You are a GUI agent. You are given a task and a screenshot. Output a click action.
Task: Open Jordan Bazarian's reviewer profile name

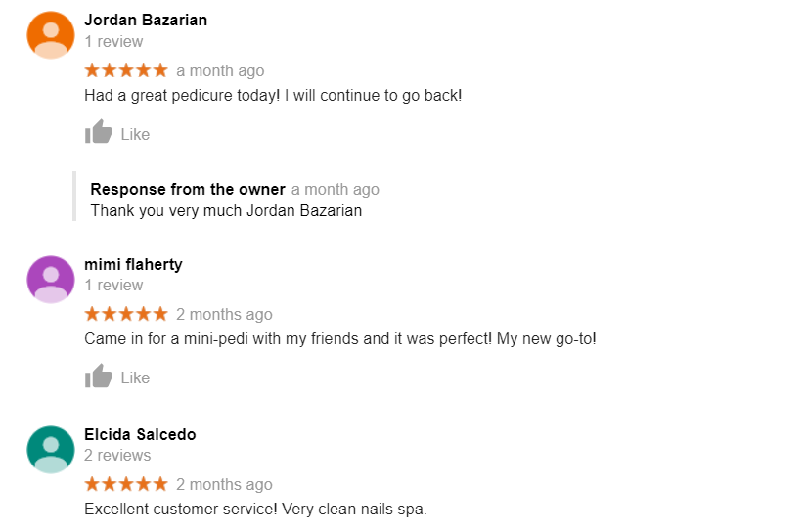click(x=146, y=20)
